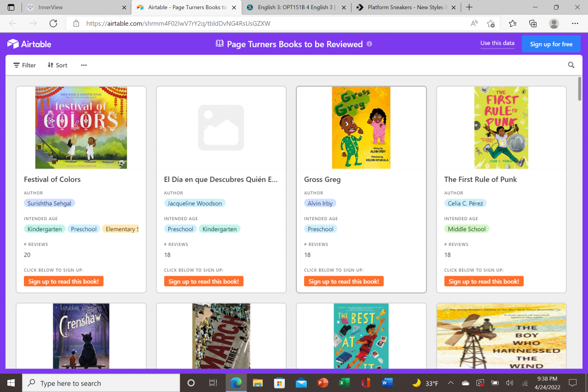Image resolution: width=588 pixels, height=392 pixels.
Task: Add page to favorites star icon
Action: [491, 23]
